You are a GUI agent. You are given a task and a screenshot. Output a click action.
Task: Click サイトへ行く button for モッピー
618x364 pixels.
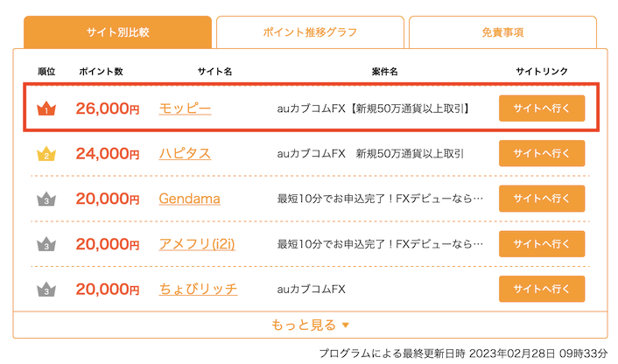542,108
